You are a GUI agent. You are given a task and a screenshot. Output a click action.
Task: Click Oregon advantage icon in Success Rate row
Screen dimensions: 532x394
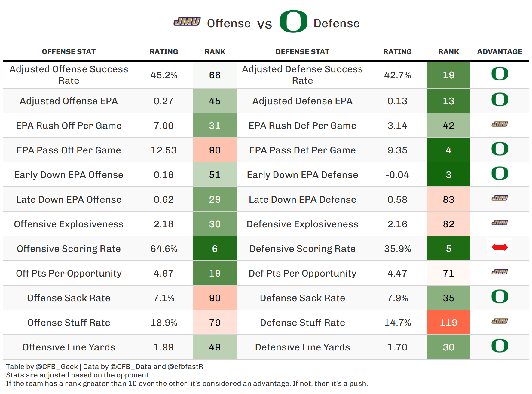click(500, 74)
